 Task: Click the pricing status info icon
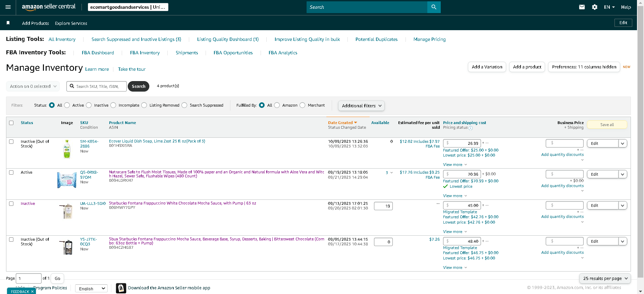(471, 128)
